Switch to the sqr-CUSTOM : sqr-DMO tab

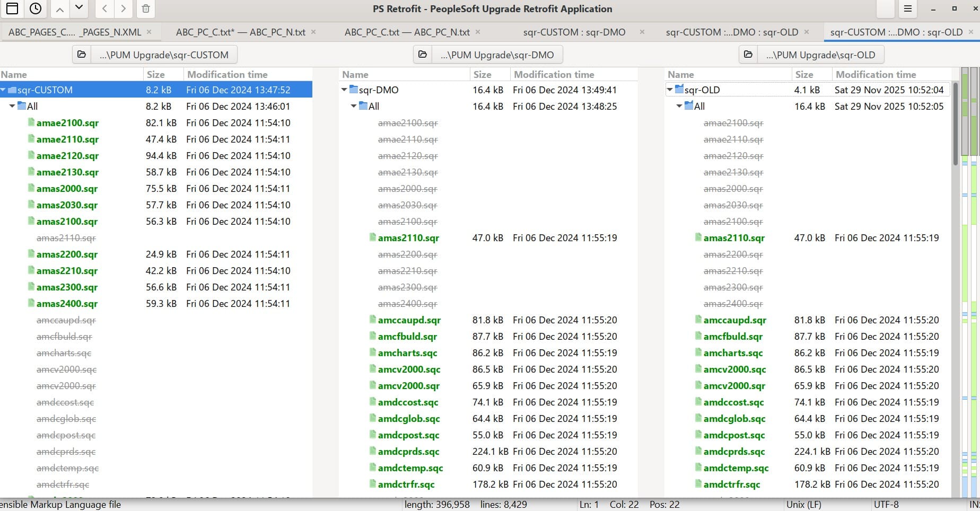[574, 32]
